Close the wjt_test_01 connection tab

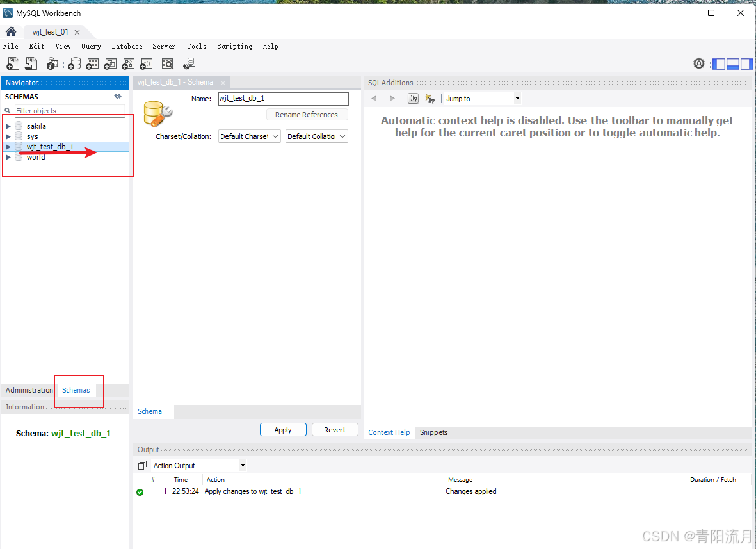click(77, 32)
